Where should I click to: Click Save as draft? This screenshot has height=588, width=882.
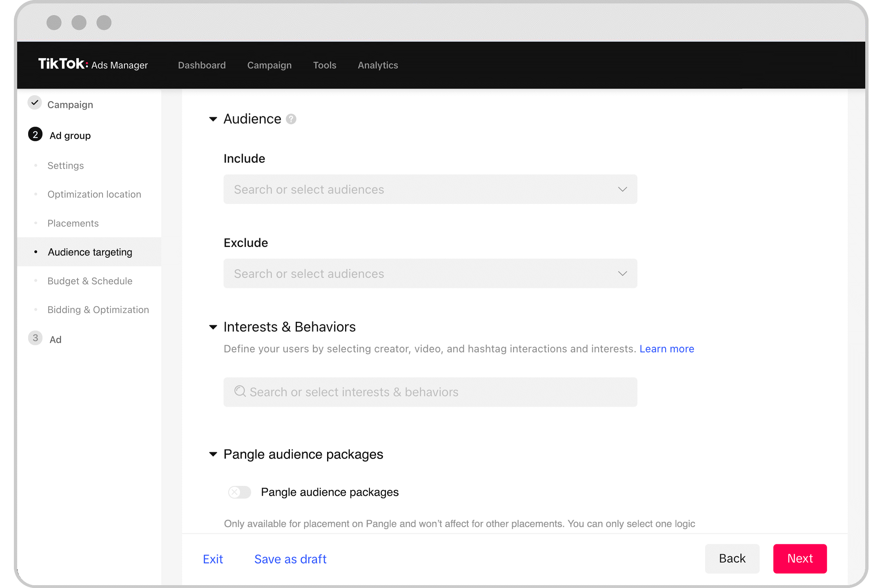290,559
